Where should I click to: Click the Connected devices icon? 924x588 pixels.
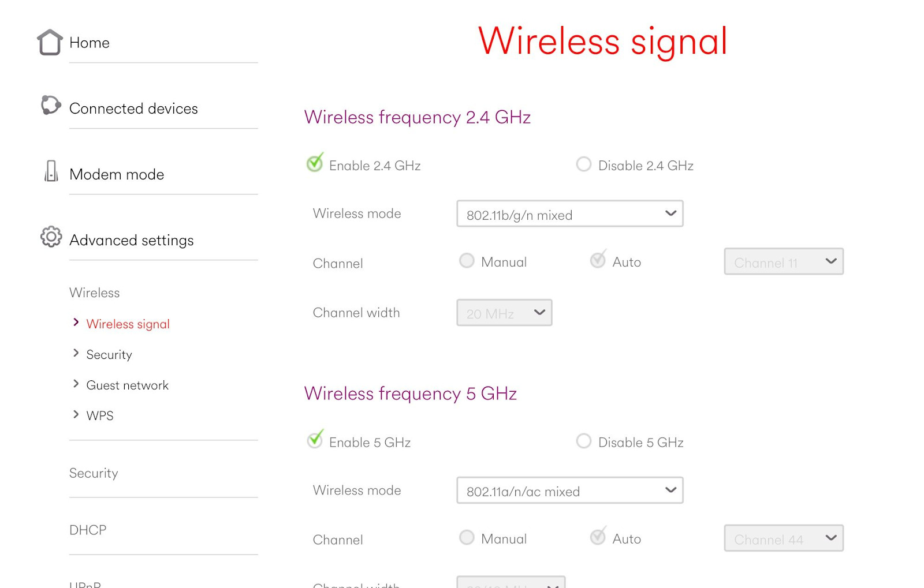(50, 105)
